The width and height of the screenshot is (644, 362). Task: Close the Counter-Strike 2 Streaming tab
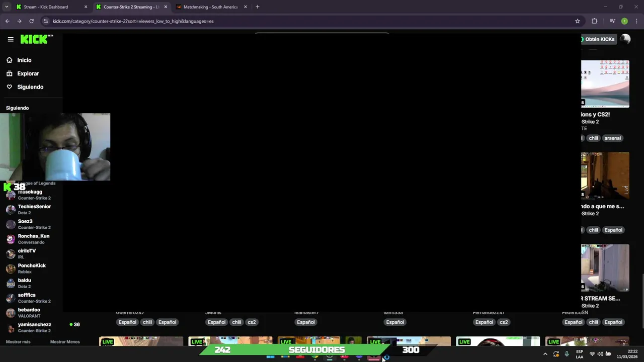coord(166,7)
